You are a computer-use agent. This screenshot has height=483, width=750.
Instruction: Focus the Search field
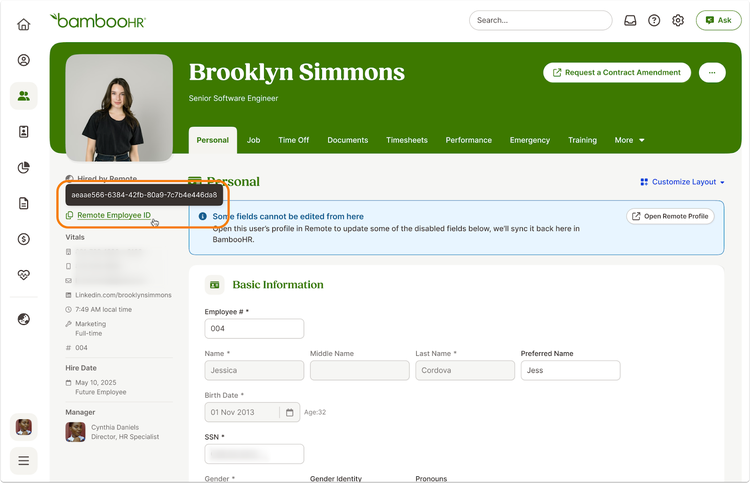click(540, 21)
